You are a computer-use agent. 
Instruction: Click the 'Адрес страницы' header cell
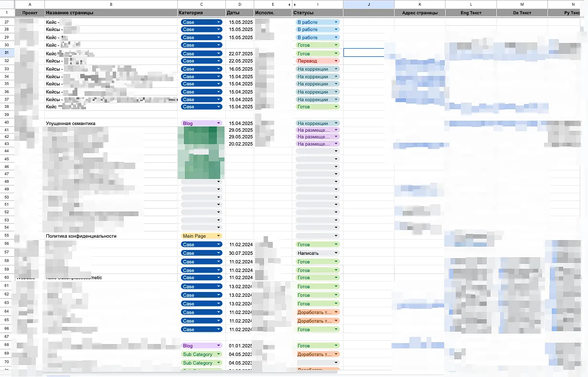(419, 13)
